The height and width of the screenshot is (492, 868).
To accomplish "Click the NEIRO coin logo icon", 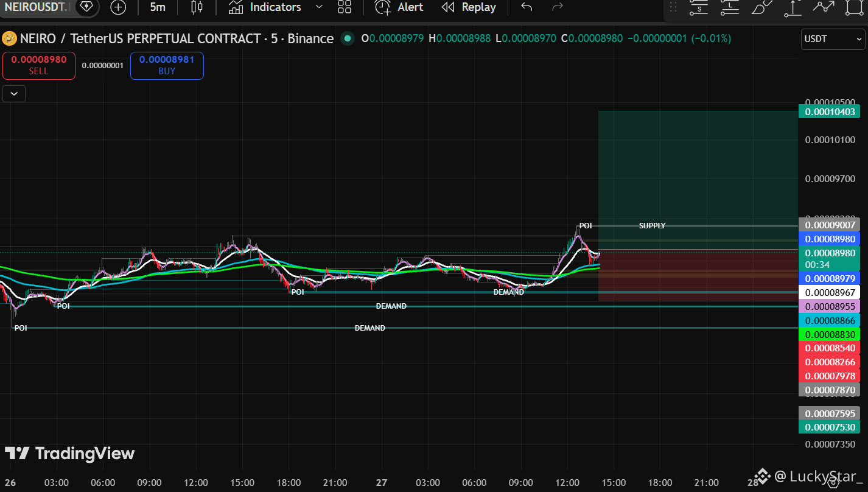I will click(9, 38).
